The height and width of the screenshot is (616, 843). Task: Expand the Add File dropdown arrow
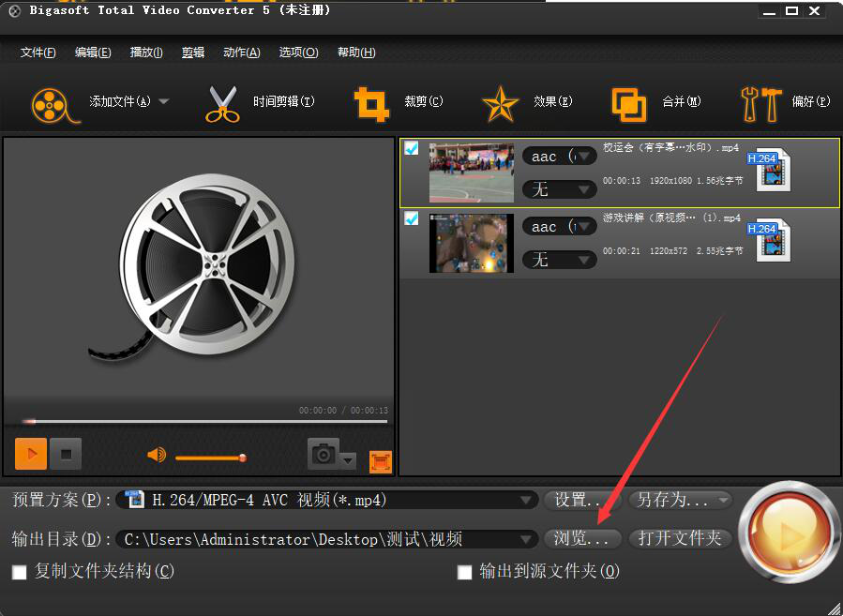(x=164, y=101)
